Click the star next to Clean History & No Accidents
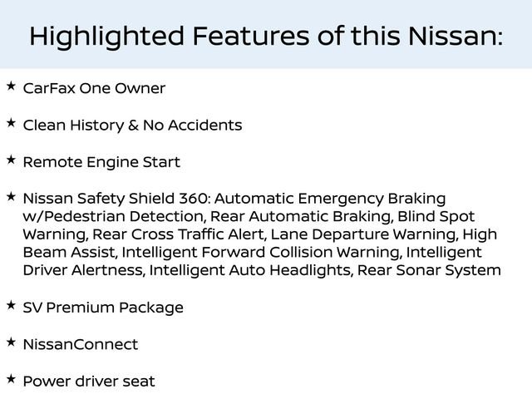 pos(11,123)
